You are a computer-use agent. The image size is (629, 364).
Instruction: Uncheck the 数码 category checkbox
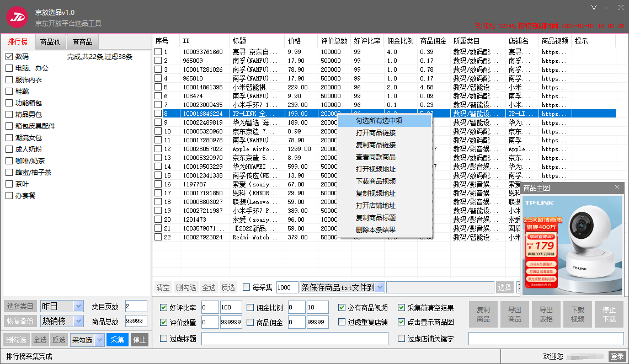click(x=9, y=56)
